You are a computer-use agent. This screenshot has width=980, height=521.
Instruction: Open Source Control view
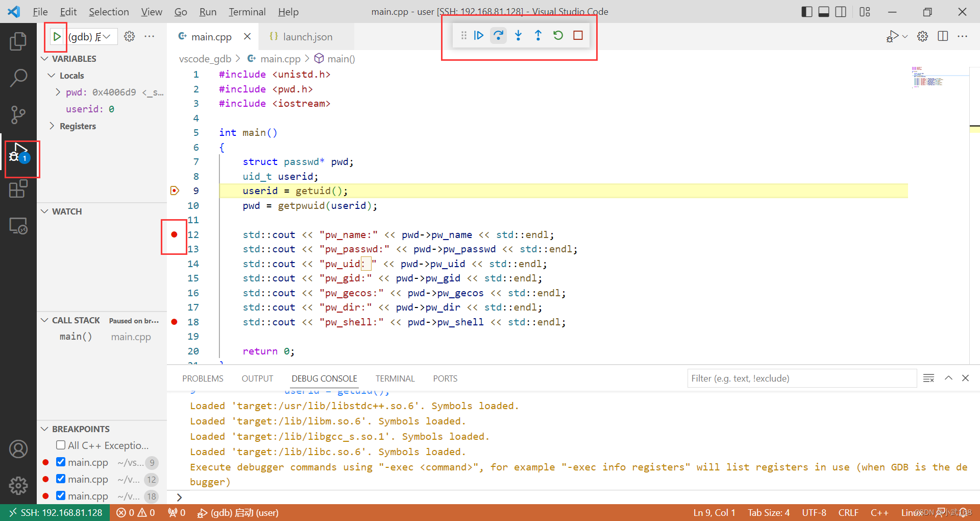pyautogui.click(x=18, y=115)
